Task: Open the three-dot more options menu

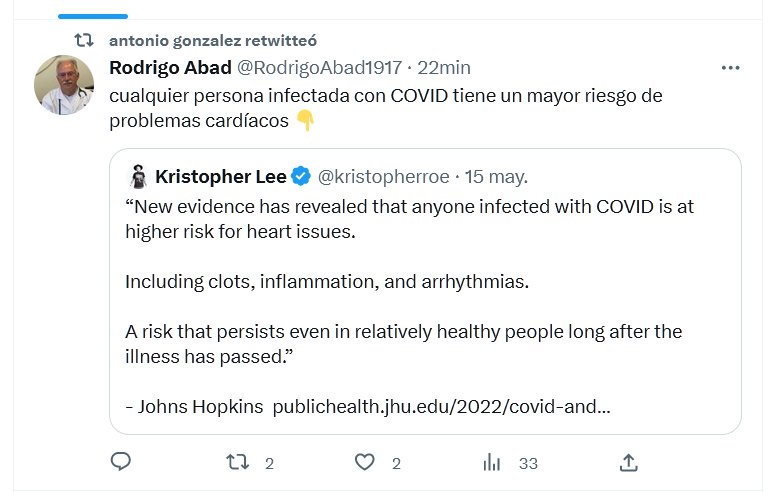Action: tap(731, 68)
